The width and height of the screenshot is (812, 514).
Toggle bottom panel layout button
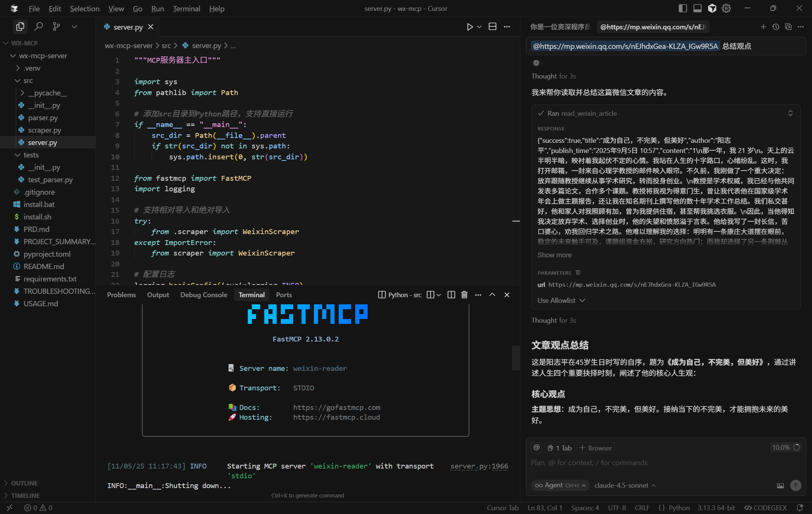coord(697,8)
